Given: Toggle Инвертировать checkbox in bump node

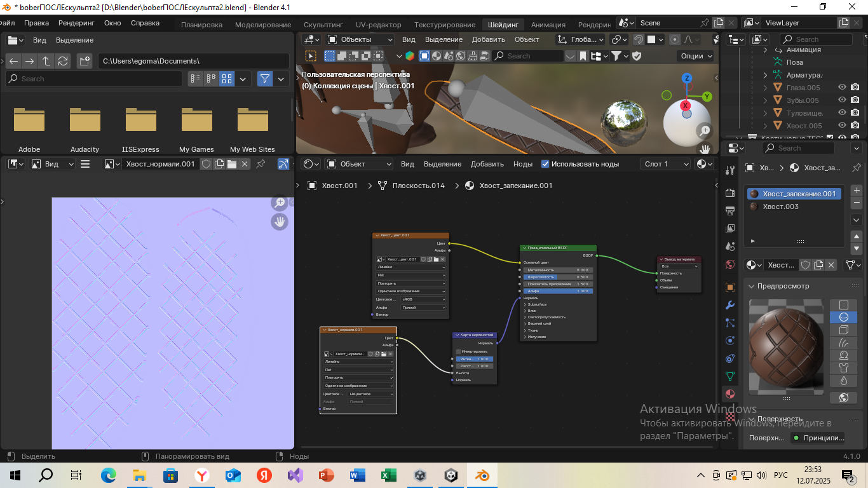Looking at the screenshot, I should (458, 351).
